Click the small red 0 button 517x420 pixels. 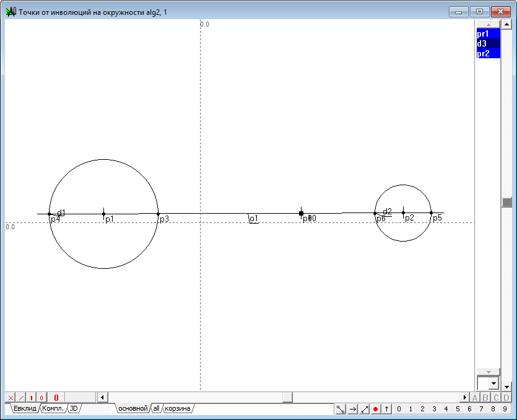(41, 398)
